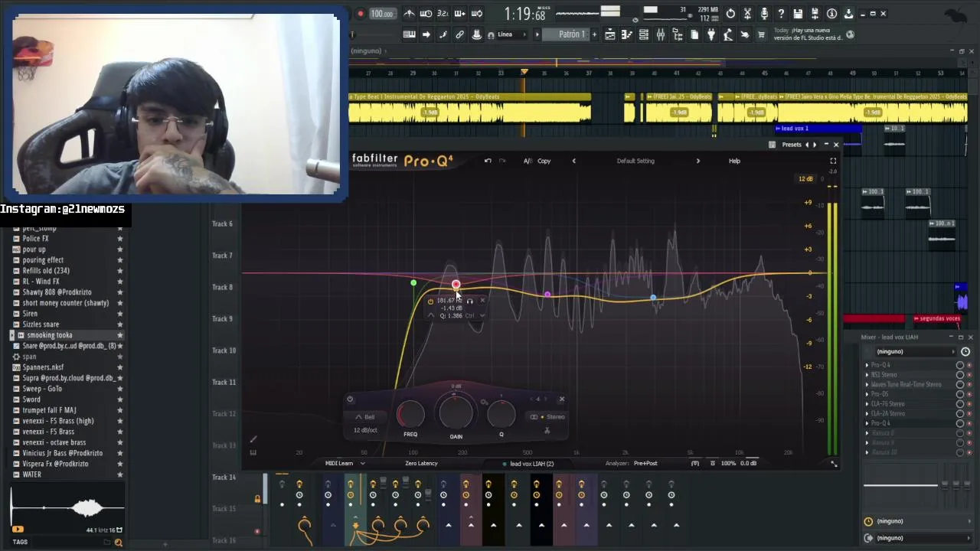Open the plugin picker plug icon
The image size is (980, 551).
(710, 34)
